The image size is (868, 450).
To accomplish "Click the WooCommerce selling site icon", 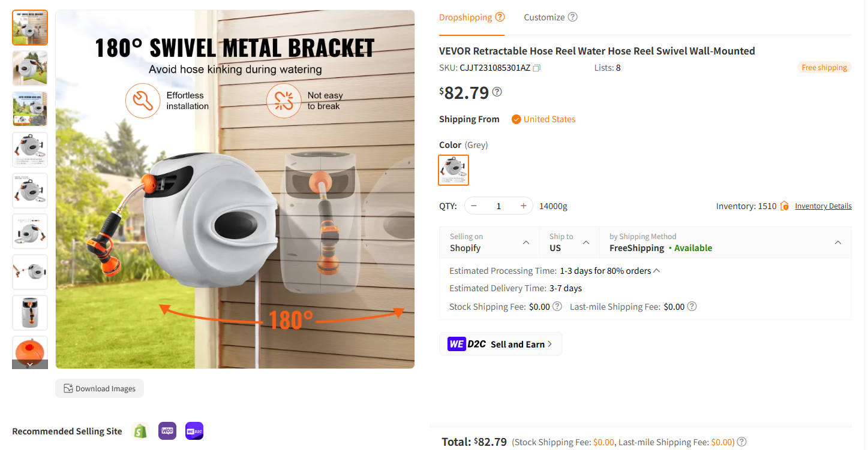I will (167, 431).
